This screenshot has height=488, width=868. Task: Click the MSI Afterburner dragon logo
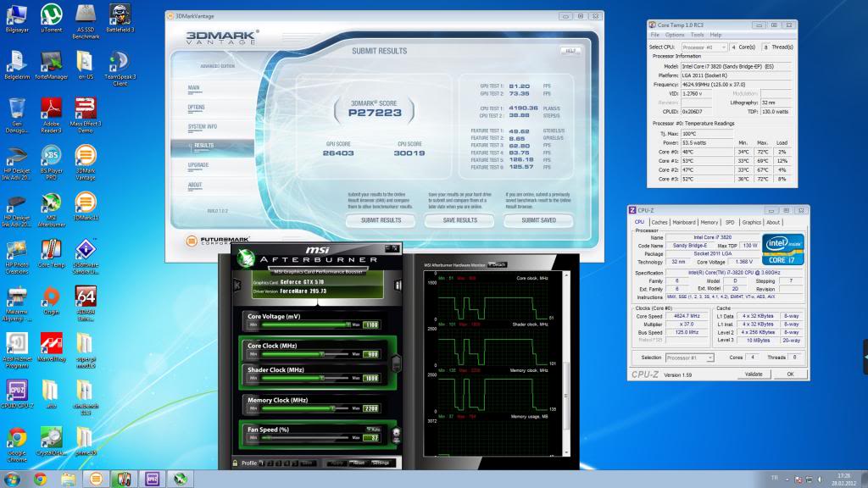(245, 258)
